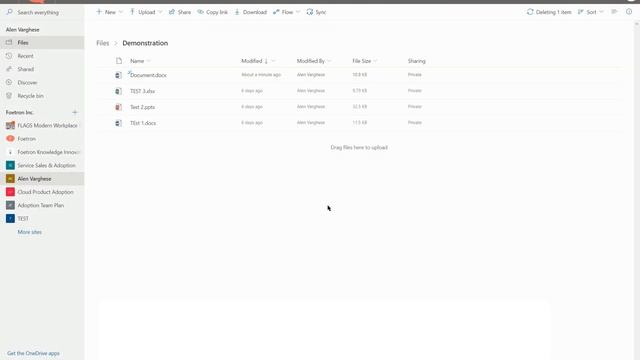Click the Demonstration breadcrumb
The height and width of the screenshot is (360, 640).
pos(145,43)
